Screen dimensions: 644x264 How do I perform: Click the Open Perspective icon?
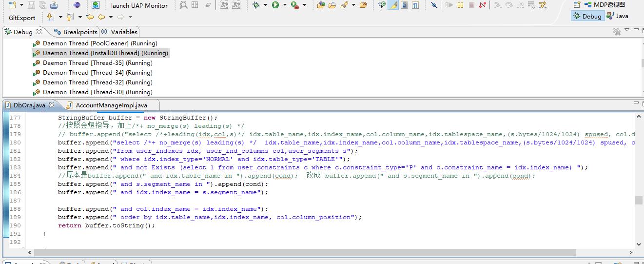tap(577, 5)
